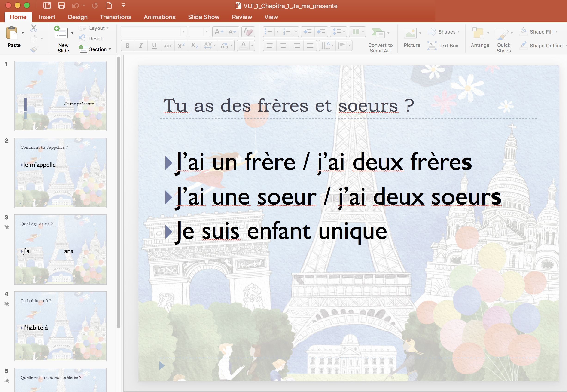Viewport: 567px width, 392px height.
Task: Open the Shapes dropdown
Action: coord(444,32)
